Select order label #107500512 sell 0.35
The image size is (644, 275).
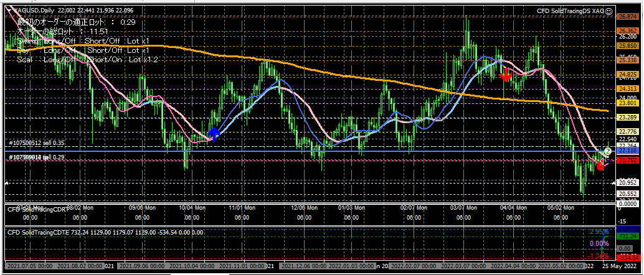[x=37, y=143]
